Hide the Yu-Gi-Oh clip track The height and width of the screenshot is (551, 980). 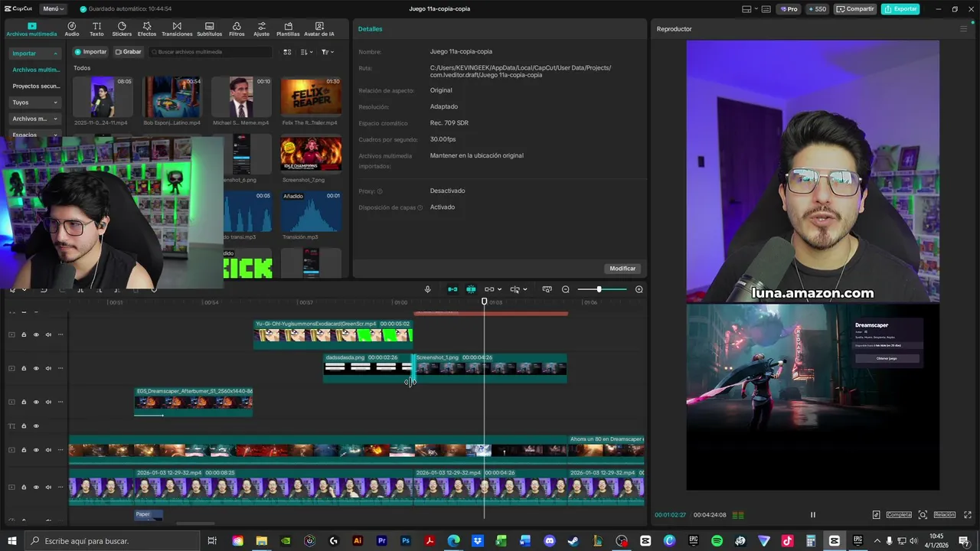coord(36,334)
